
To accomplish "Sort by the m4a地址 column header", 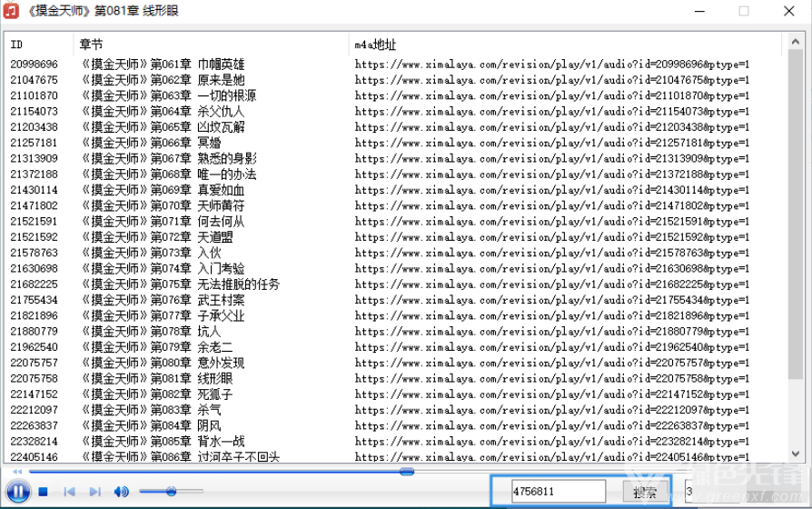I will 564,45.
